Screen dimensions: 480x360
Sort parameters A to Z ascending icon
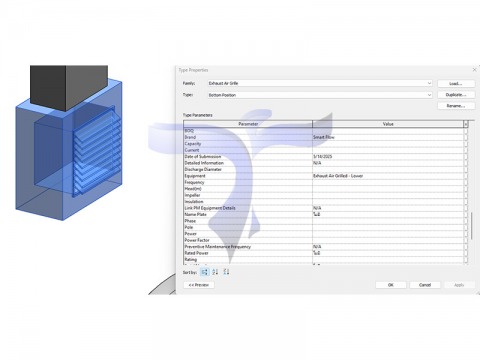(215, 272)
